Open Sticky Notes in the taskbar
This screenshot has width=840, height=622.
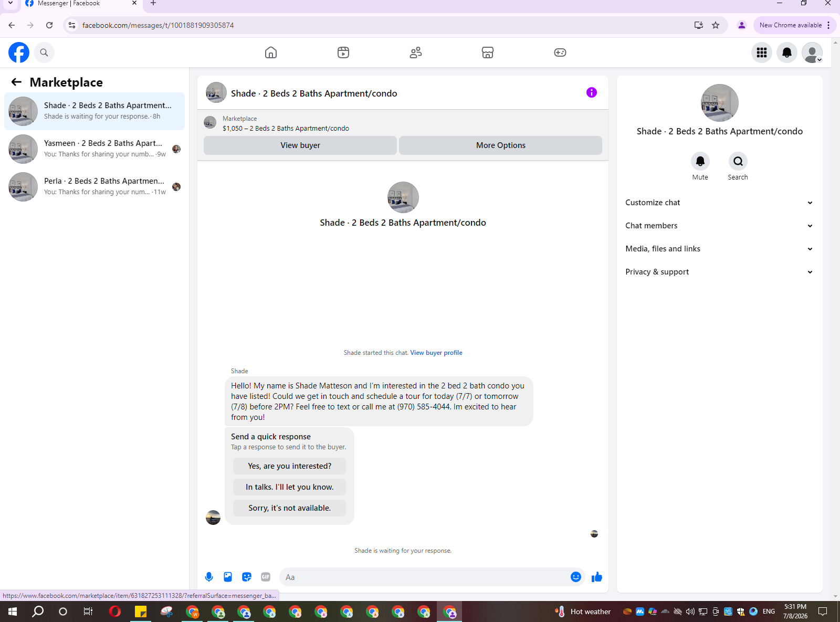[141, 612]
